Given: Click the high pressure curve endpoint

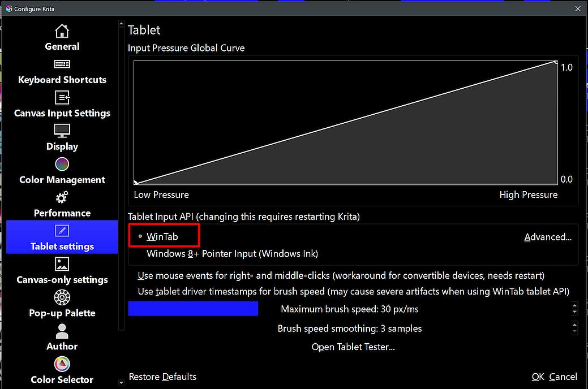Looking at the screenshot, I should point(555,62).
